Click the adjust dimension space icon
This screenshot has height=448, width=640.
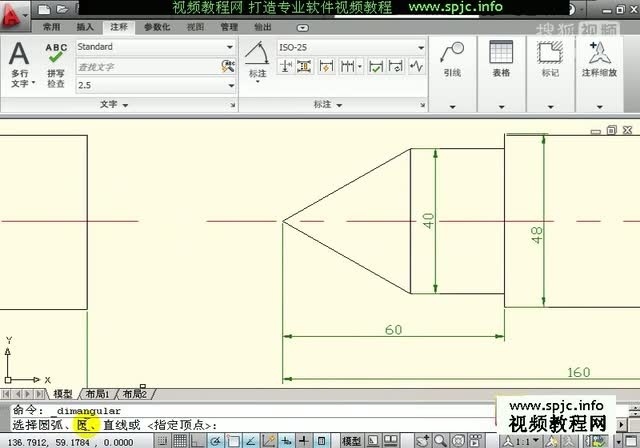tap(304, 66)
